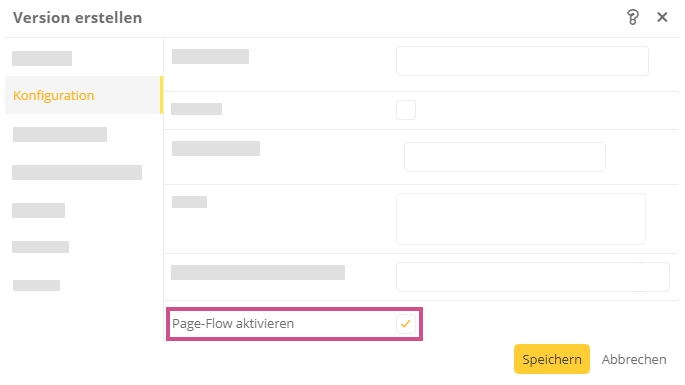The image size is (685, 385).
Task: Open the blurred sidebar entry directly below Konfiguration
Action: click(x=60, y=135)
